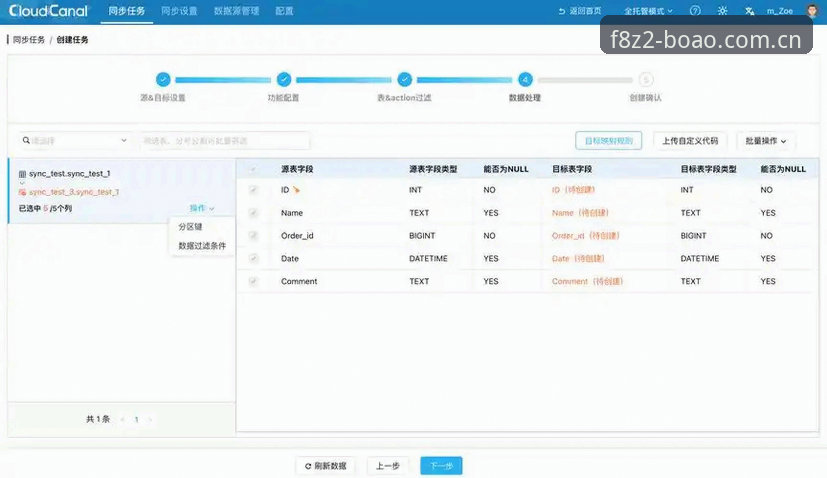827x478 pixels.
Task: Click the DATETIME source type cell
Action: pos(428,259)
